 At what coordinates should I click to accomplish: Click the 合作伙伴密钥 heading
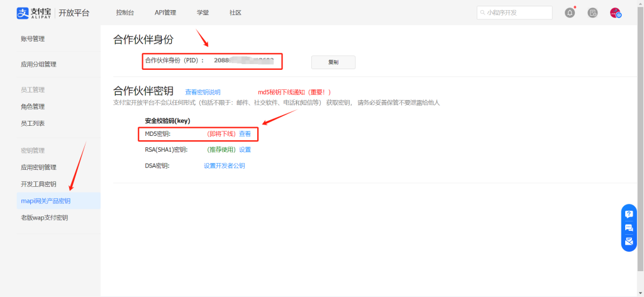143,91
